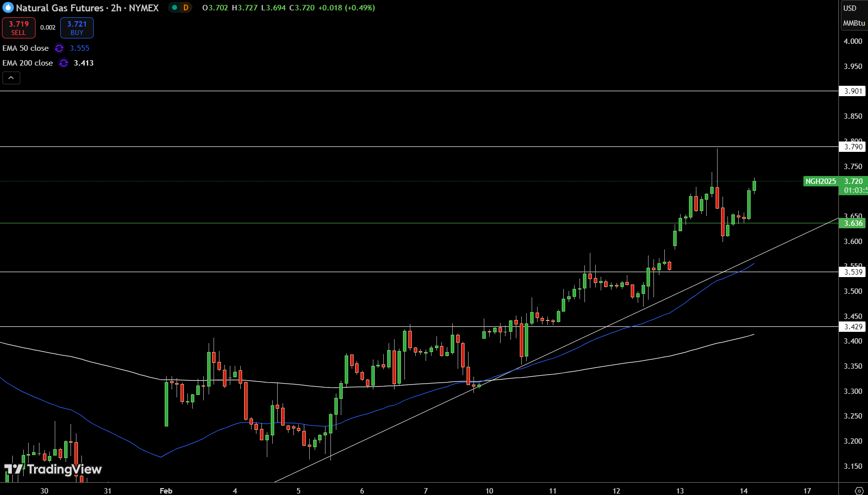Click the change value +0.018 (+0.49%)
This screenshot has width=868, height=495.
pyautogui.click(x=346, y=8)
